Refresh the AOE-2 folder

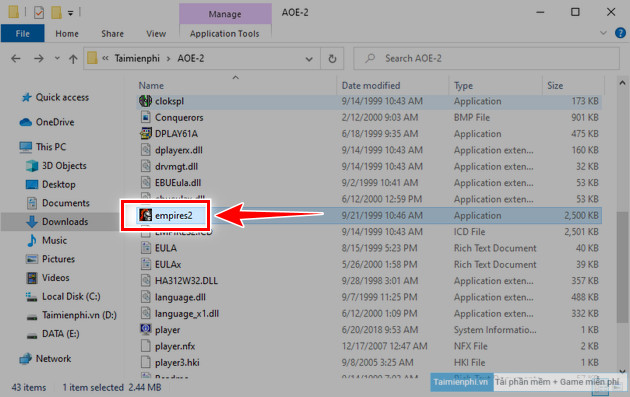[332, 59]
